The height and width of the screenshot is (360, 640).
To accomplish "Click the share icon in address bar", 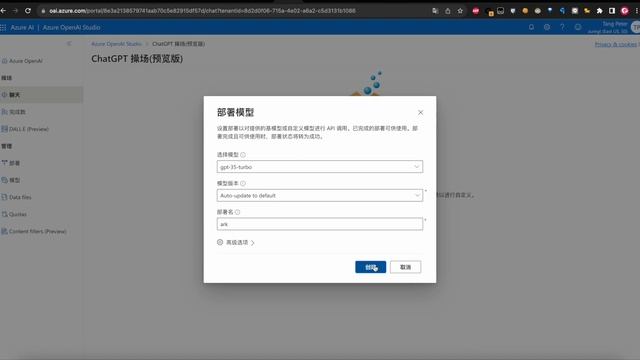I will click(448, 11).
